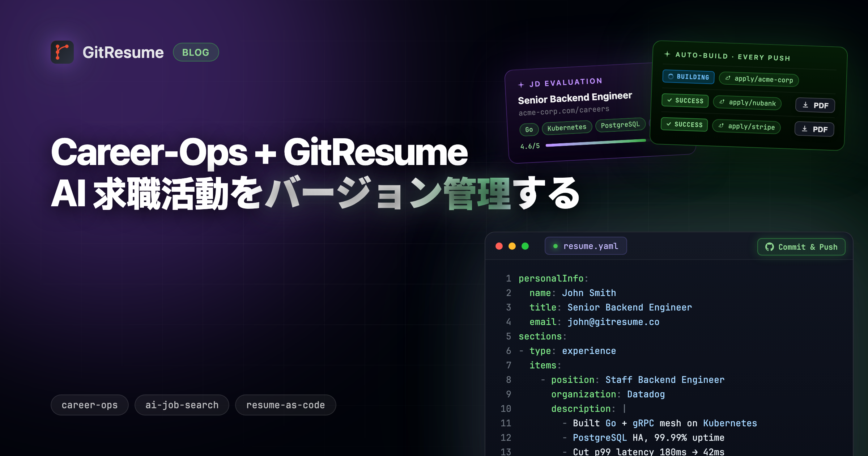Click the Commit & Push button
The width and height of the screenshot is (868, 456).
click(801, 247)
